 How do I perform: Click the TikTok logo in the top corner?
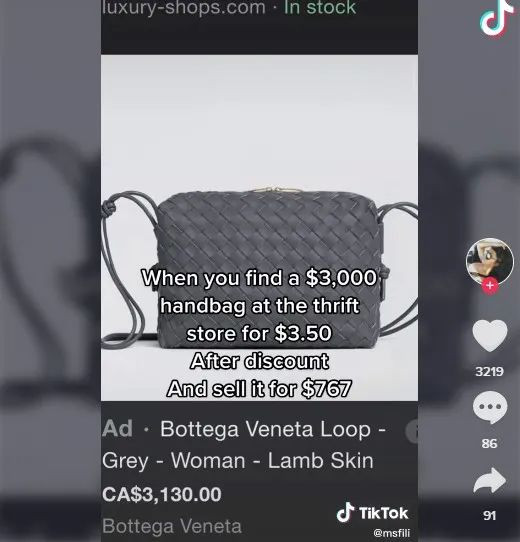pos(496,18)
